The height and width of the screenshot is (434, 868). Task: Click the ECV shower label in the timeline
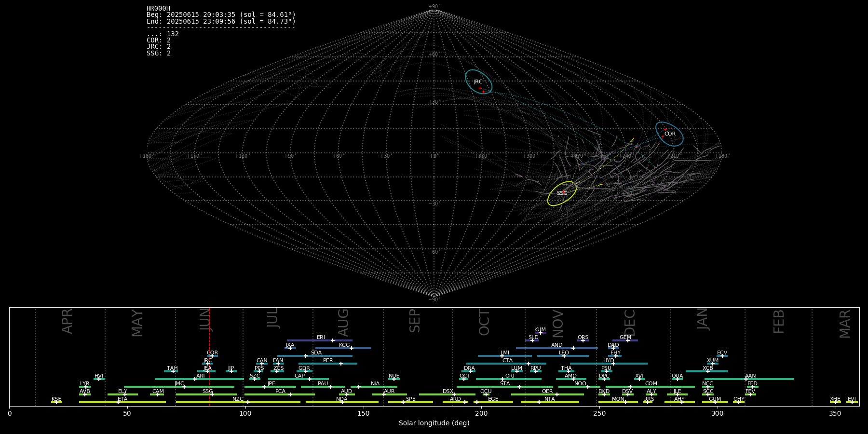pos(722,353)
